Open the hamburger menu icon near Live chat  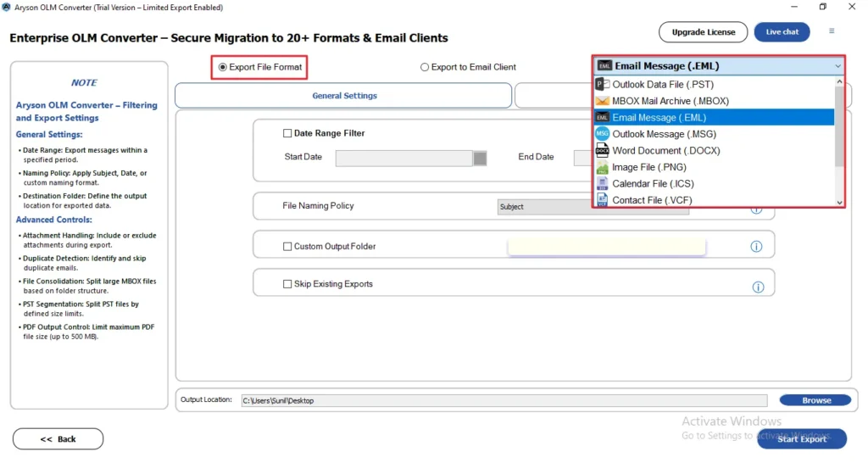(832, 31)
